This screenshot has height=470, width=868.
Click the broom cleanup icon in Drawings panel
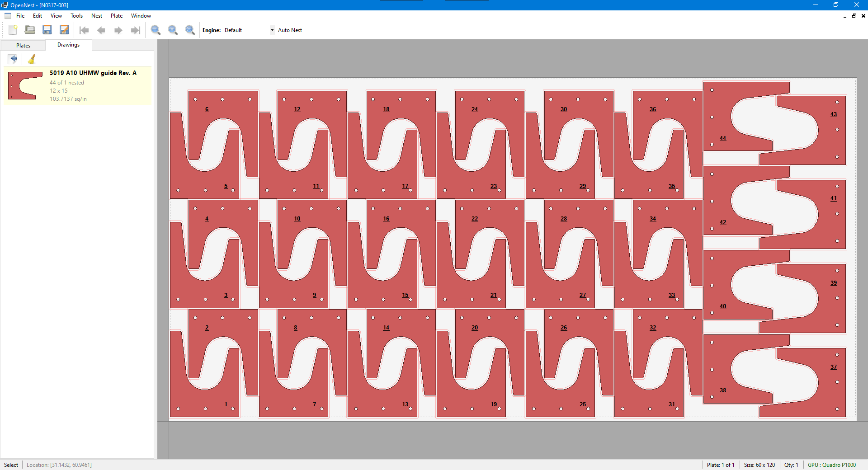click(x=32, y=59)
